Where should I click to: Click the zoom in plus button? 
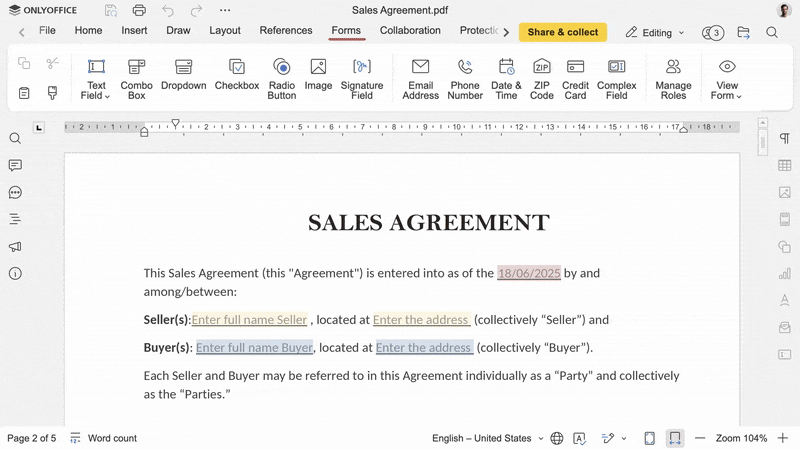point(783,438)
